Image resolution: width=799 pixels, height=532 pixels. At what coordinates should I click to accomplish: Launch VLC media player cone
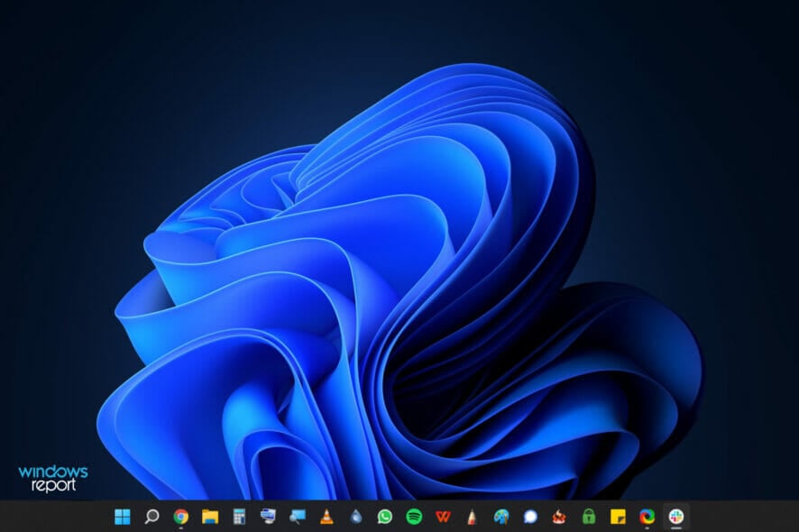(x=326, y=516)
